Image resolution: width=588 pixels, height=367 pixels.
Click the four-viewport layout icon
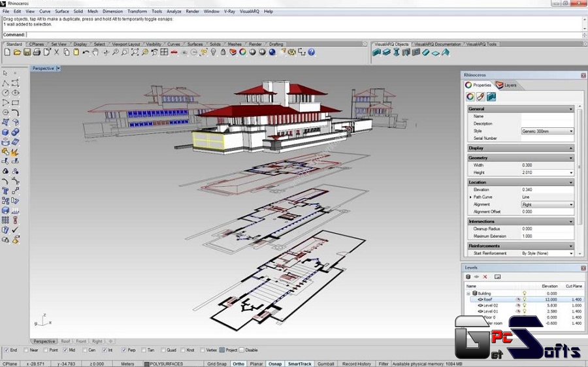pos(164,52)
